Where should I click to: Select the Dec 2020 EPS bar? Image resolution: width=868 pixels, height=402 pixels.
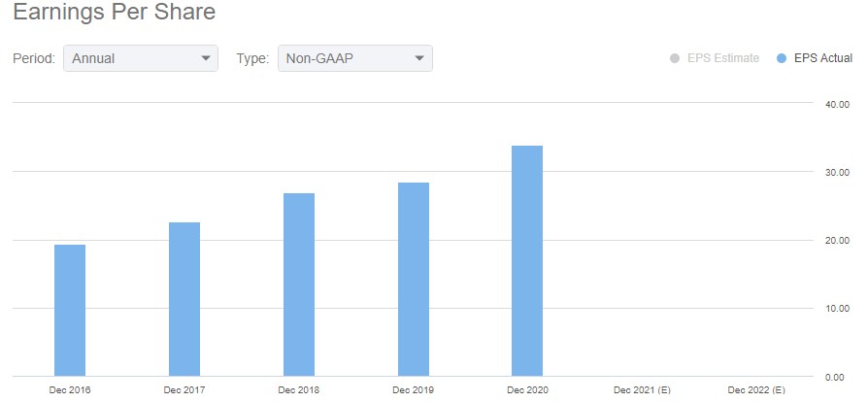point(527,261)
